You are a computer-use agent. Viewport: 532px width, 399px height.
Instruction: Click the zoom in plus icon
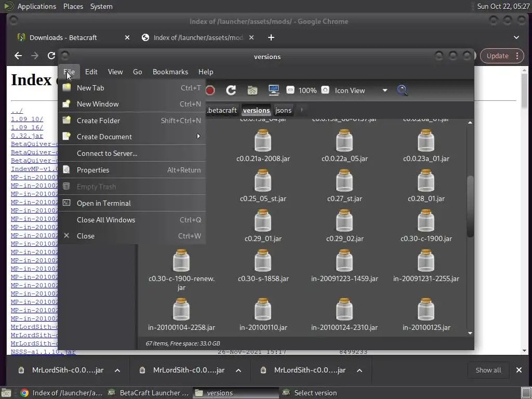pyautogui.click(x=325, y=90)
